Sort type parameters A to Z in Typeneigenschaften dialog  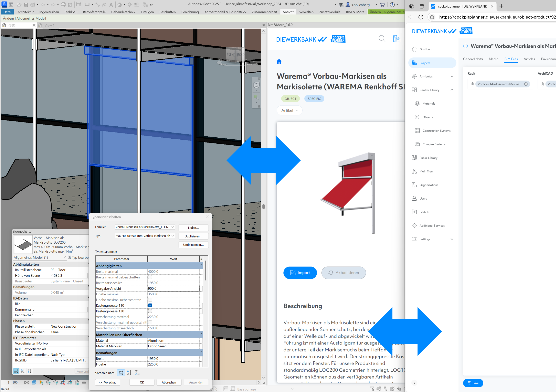[129, 373]
